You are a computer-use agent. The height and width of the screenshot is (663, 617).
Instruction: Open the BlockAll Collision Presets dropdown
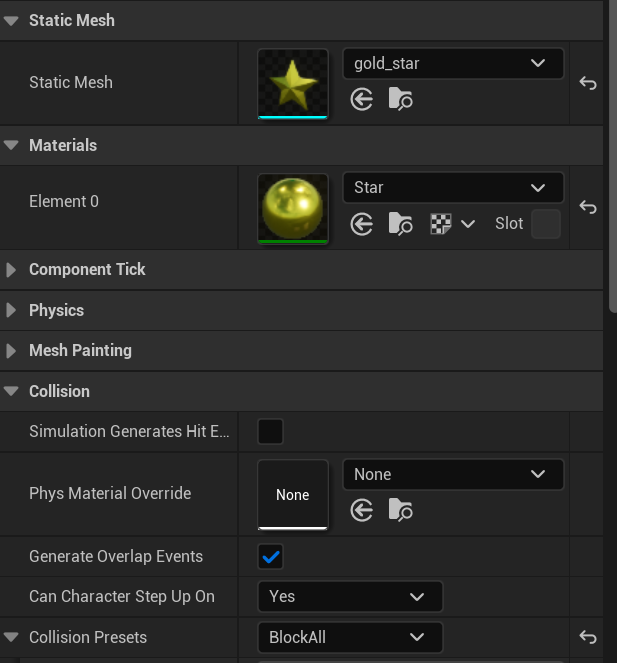(350, 637)
